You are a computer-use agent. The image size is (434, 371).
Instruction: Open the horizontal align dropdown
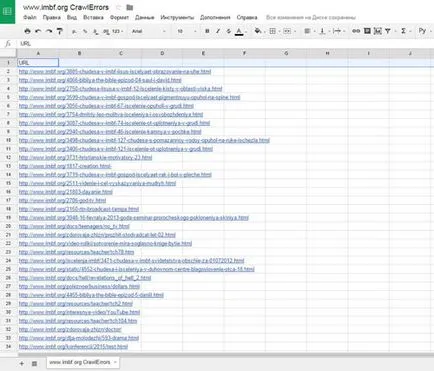coord(309,31)
